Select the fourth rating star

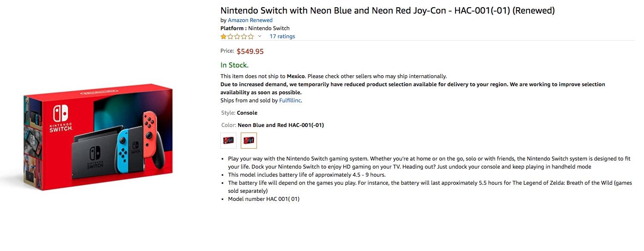click(244, 37)
